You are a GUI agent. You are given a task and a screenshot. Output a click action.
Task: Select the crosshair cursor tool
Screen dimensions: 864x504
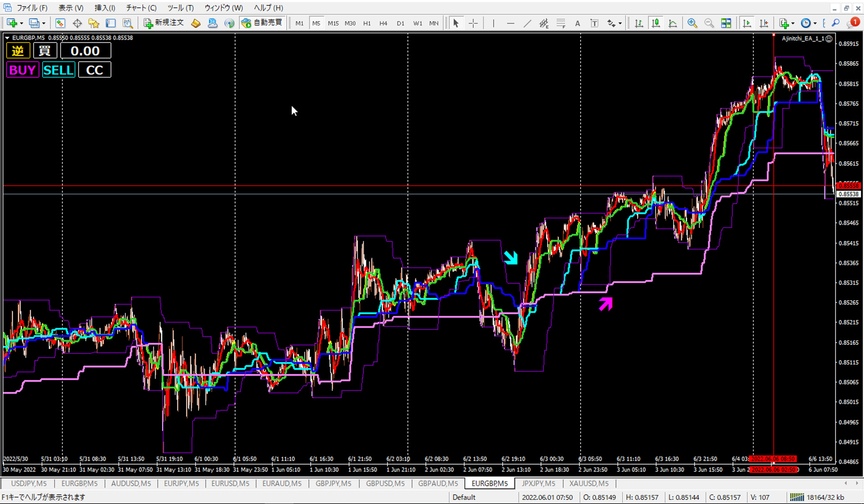473,23
